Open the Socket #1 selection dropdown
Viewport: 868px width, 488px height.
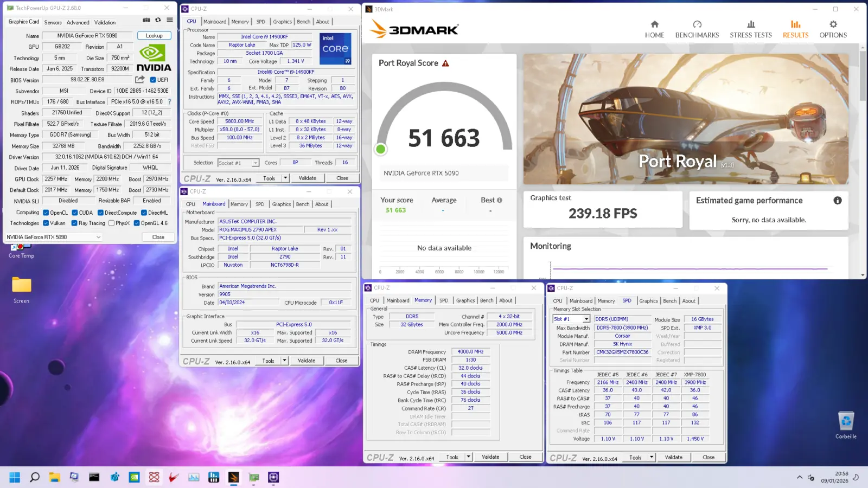coord(238,163)
